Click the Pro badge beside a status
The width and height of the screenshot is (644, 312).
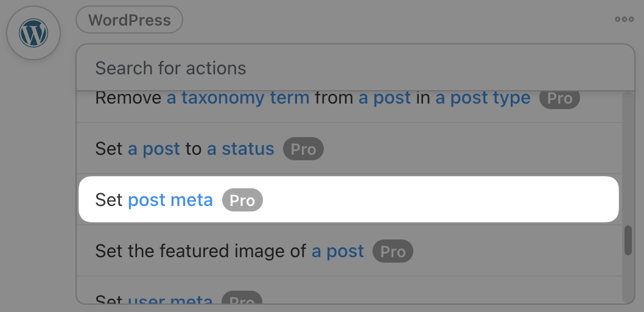(x=303, y=149)
